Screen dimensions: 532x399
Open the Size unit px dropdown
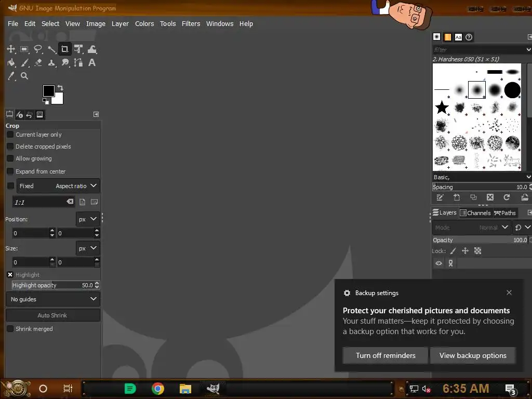click(87, 248)
